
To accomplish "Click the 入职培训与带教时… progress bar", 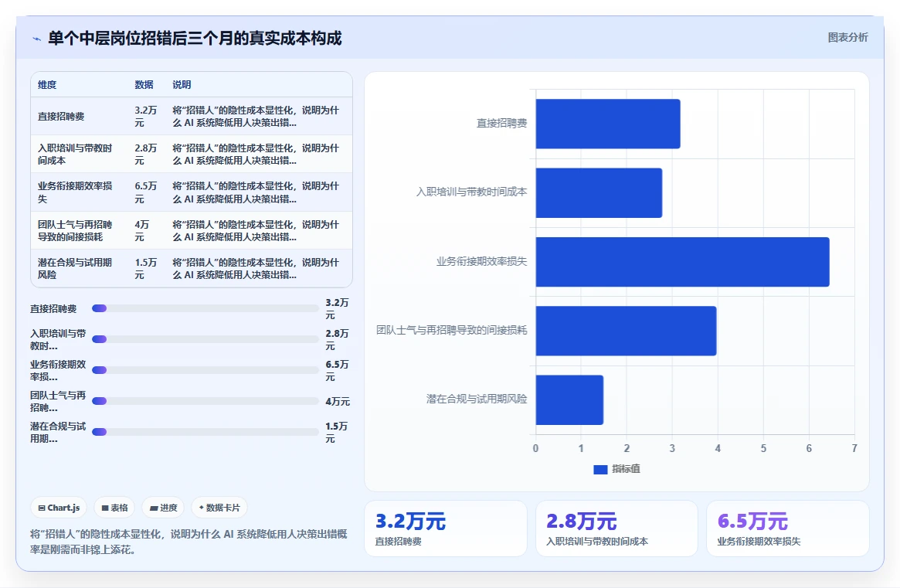I will [205, 339].
